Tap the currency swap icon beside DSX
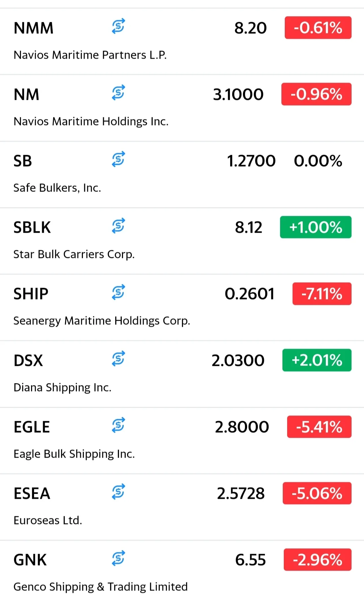Viewport: 364px width, 605px height. (x=118, y=358)
